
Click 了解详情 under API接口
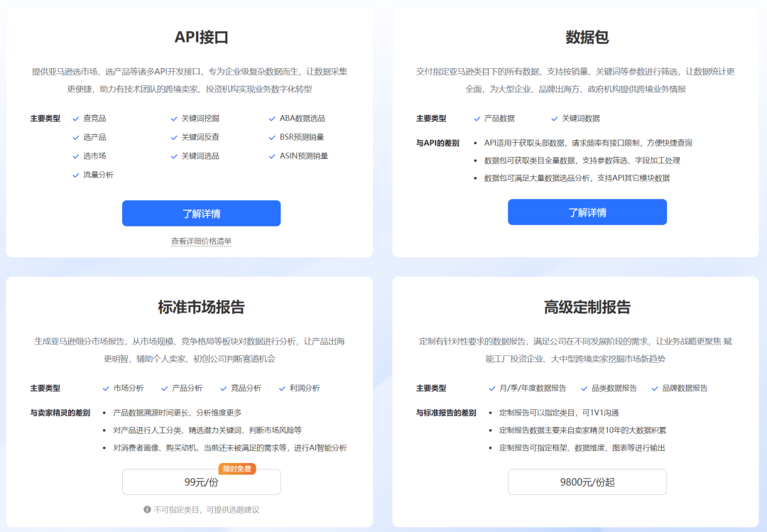pyautogui.click(x=201, y=212)
